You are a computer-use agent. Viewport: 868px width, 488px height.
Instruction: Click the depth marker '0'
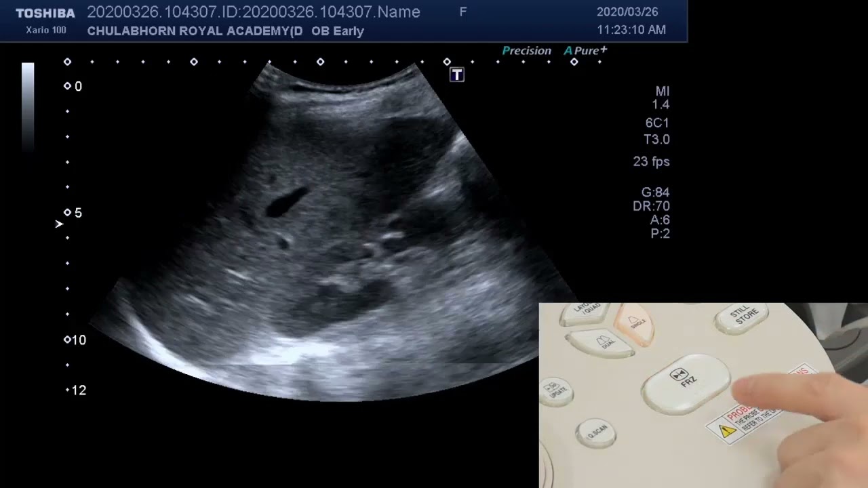[78, 87]
